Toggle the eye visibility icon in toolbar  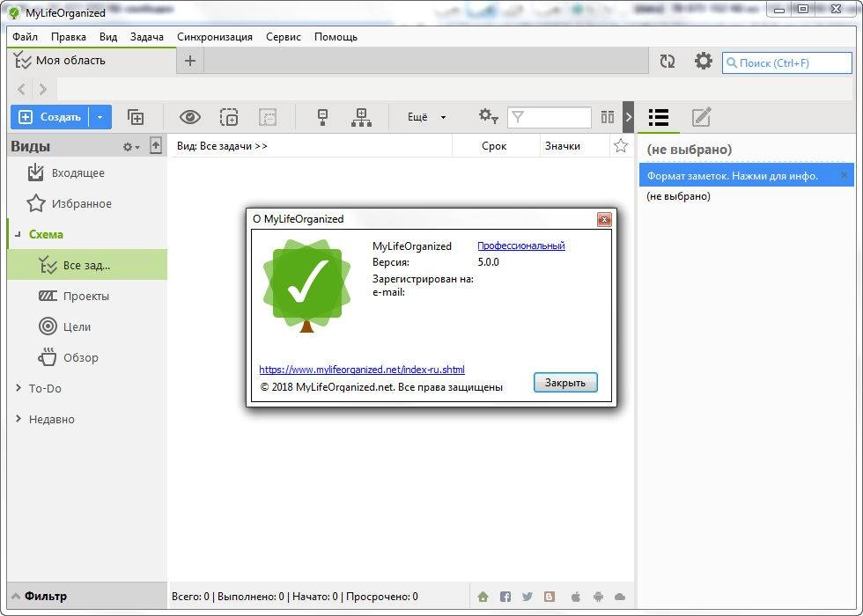pyautogui.click(x=190, y=117)
